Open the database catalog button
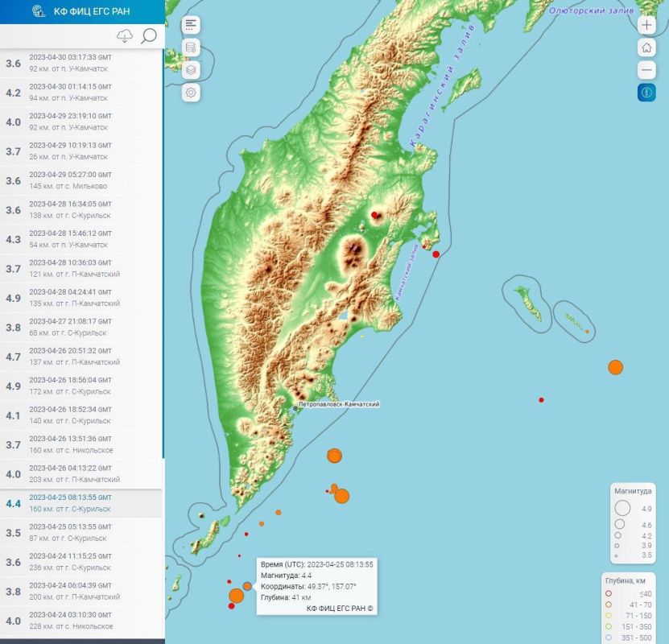 pyautogui.click(x=191, y=47)
